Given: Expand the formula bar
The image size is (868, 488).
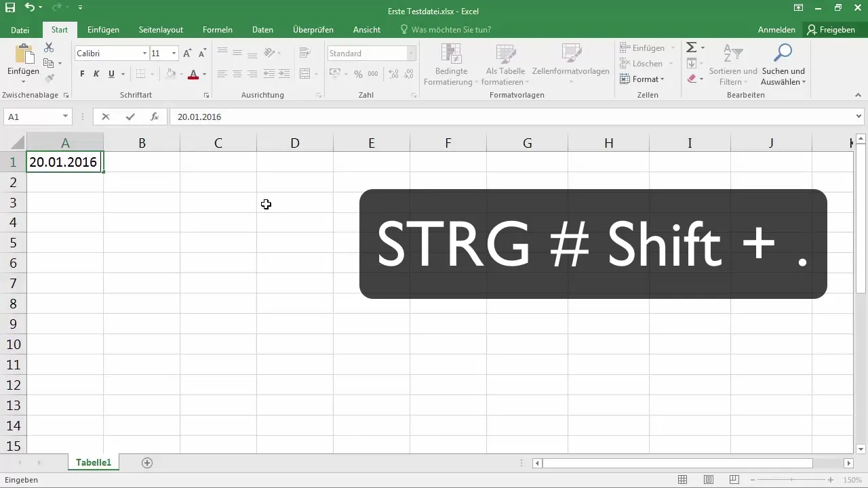Looking at the screenshot, I should [860, 117].
